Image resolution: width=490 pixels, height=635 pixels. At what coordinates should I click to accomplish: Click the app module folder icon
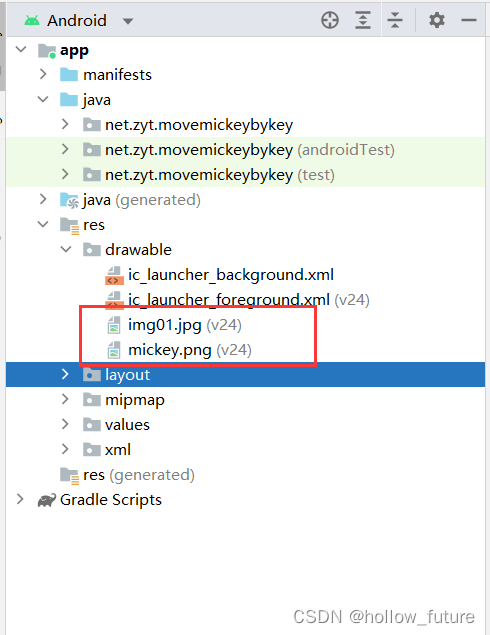point(47,51)
